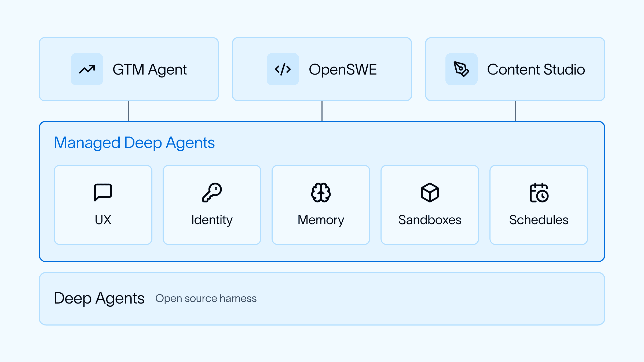Select the GTM Agent label
This screenshot has height=362, width=644.
click(149, 70)
